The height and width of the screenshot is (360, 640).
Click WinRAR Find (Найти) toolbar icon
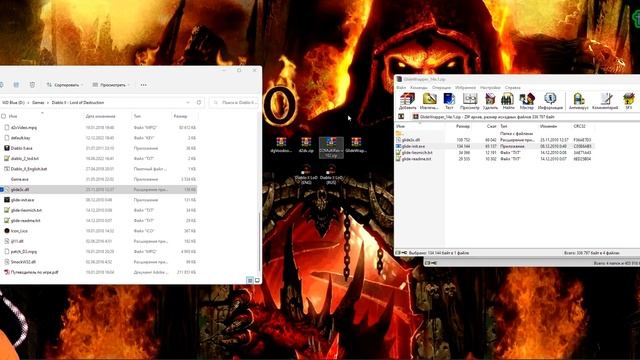pos(508,101)
